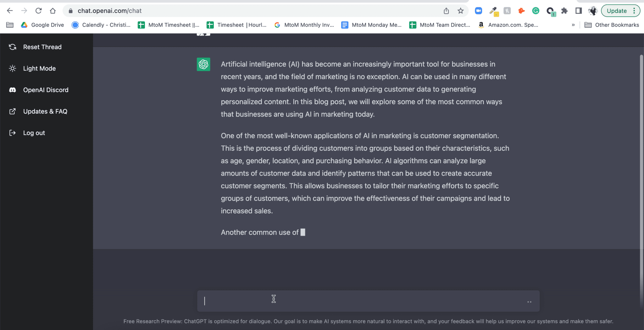The width and height of the screenshot is (644, 330).
Task: Click the share page icon in address bar
Action: tap(446, 11)
